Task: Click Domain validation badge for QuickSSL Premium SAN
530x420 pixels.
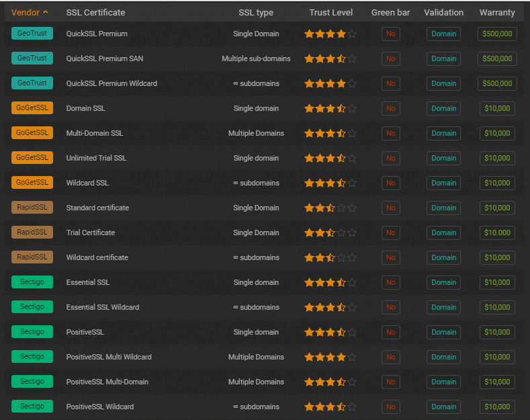Action: click(443, 58)
